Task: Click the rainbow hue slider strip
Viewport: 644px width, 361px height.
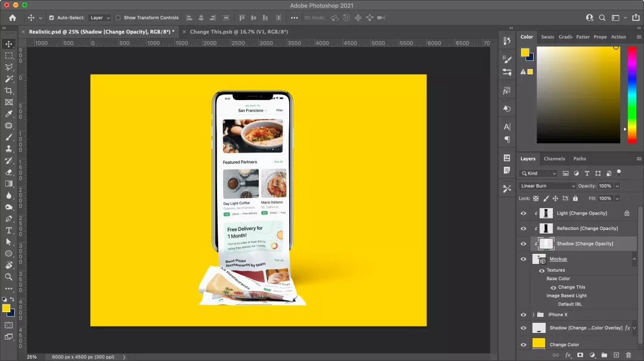Action: (632, 94)
